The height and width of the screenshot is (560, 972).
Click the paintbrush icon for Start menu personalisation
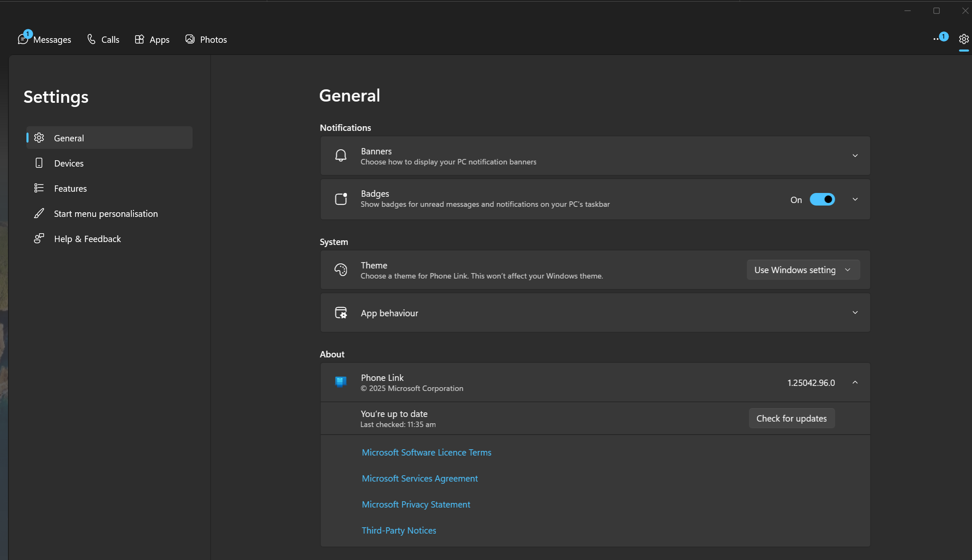coord(39,213)
